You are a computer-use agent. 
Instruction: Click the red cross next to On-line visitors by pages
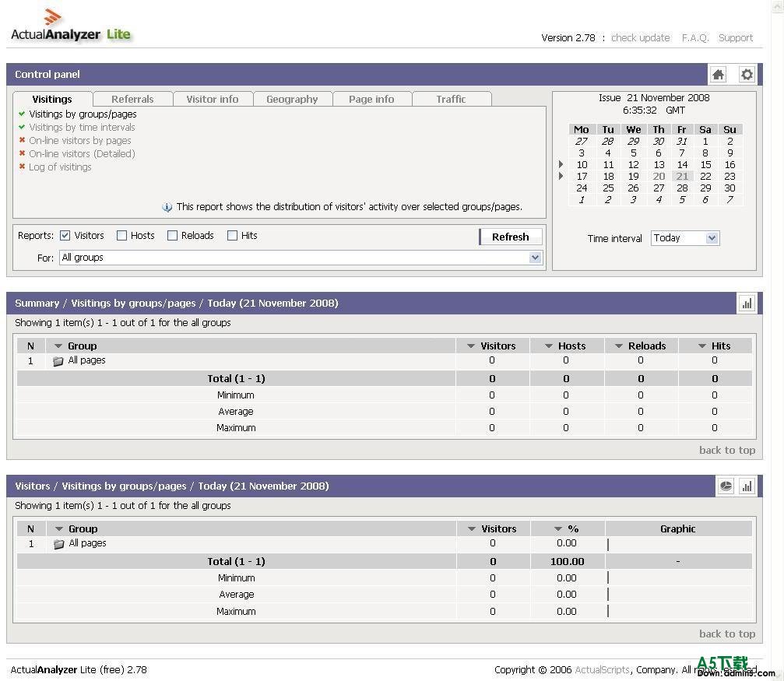click(22, 140)
